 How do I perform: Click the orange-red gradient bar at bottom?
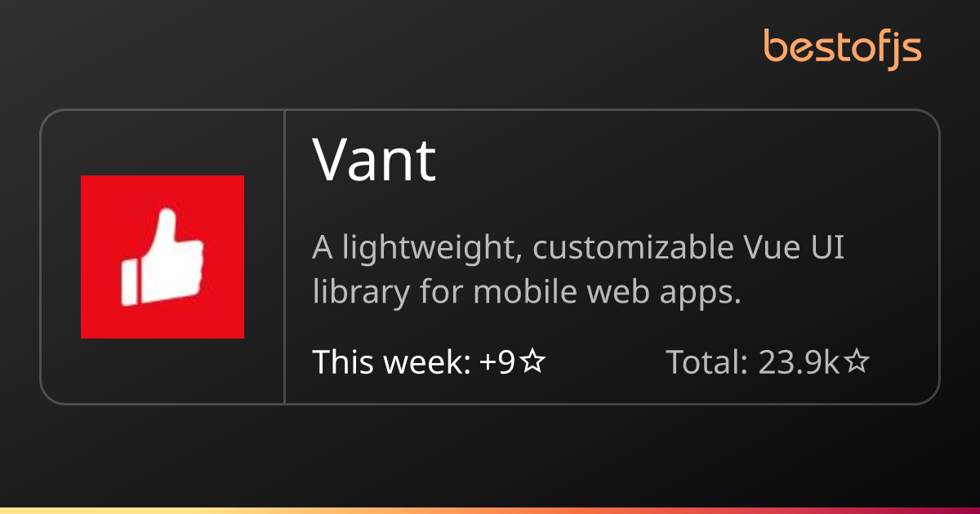(490, 511)
